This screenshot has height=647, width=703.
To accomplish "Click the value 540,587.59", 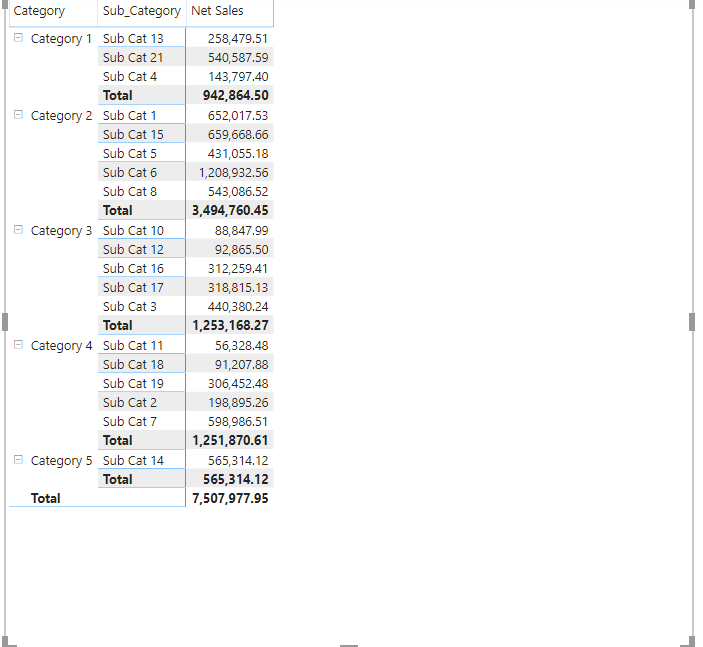I will pos(238,57).
